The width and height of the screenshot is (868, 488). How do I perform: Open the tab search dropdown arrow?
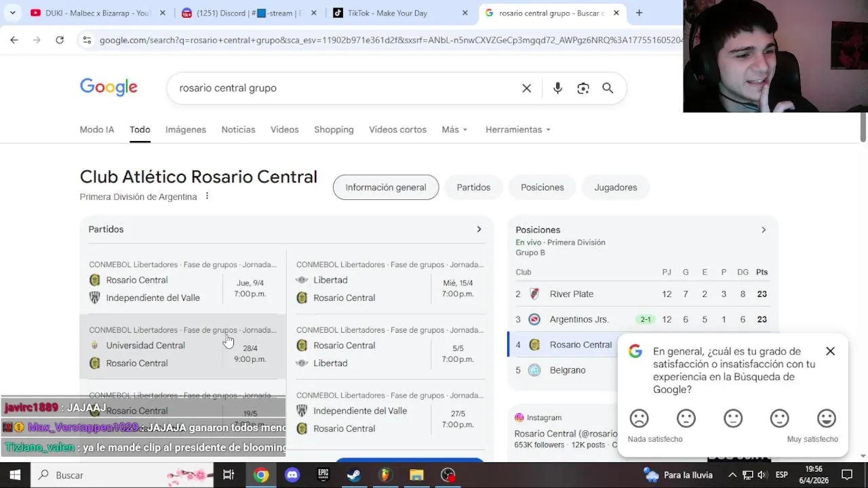point(12,12)
